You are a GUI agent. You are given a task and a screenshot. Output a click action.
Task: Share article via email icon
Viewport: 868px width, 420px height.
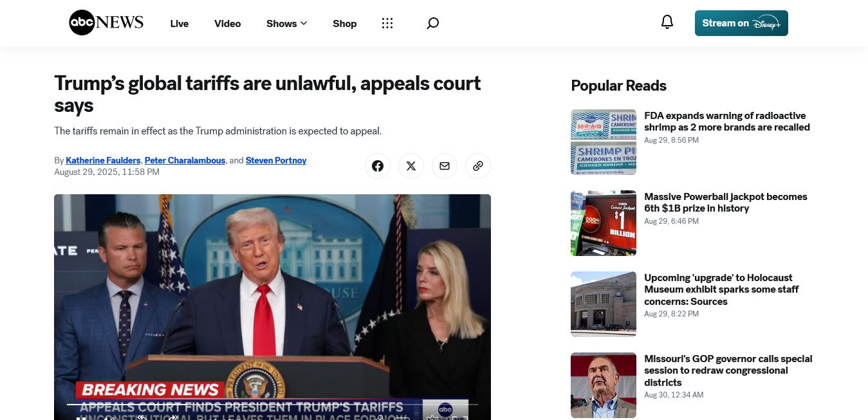pos(445,166)
